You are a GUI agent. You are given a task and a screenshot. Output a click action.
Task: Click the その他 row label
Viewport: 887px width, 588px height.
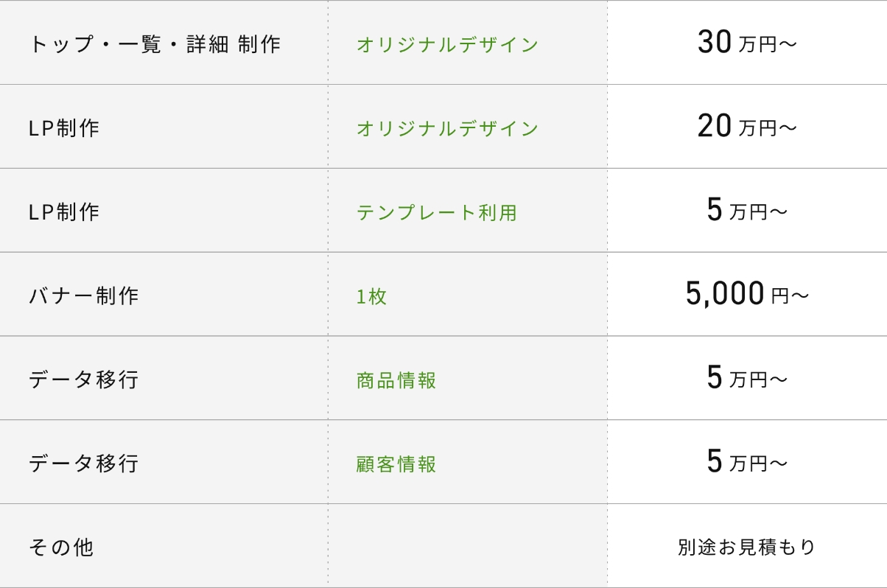(61, 548)
